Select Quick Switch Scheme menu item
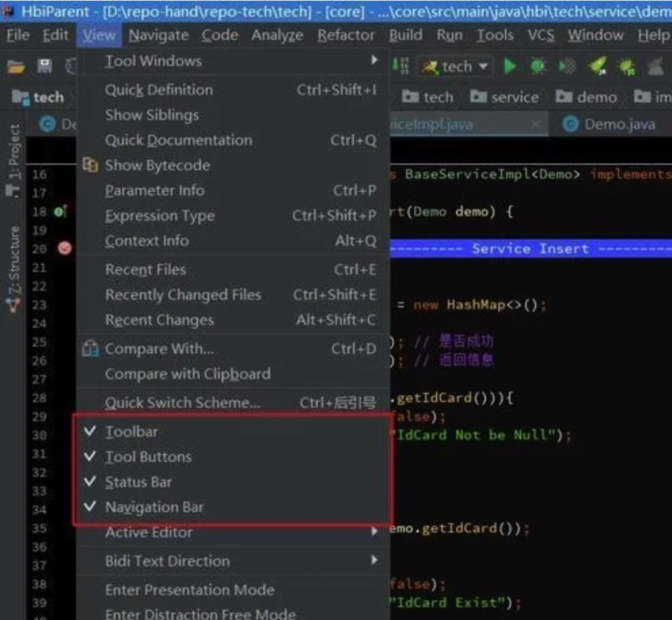The image size is (672, 620). pyautogui.click(x=233, y=403)
